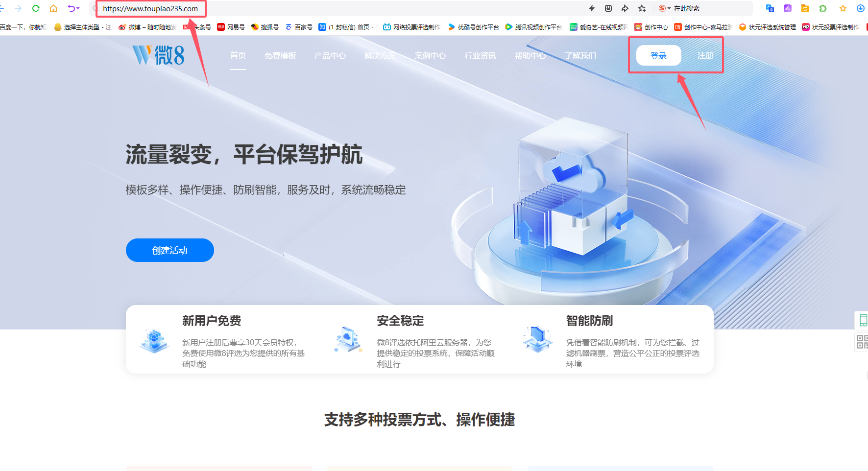
Task: Click the 智能防刷 feature icon
Action: click(538, 339)
